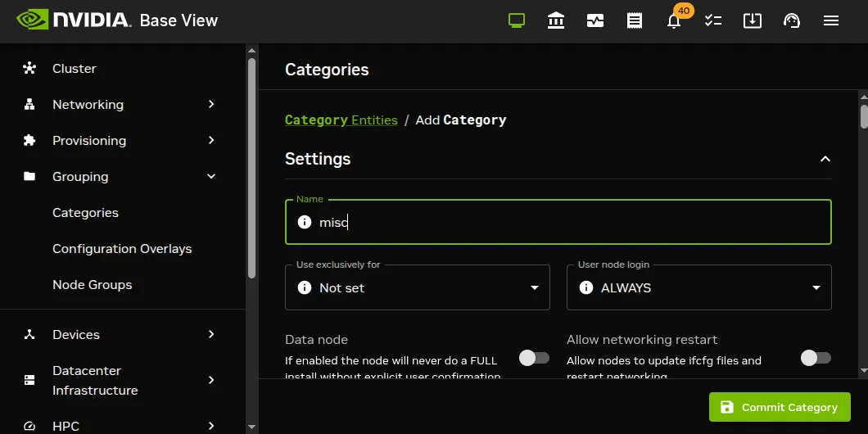Open Node Groups item

[93, 284]
